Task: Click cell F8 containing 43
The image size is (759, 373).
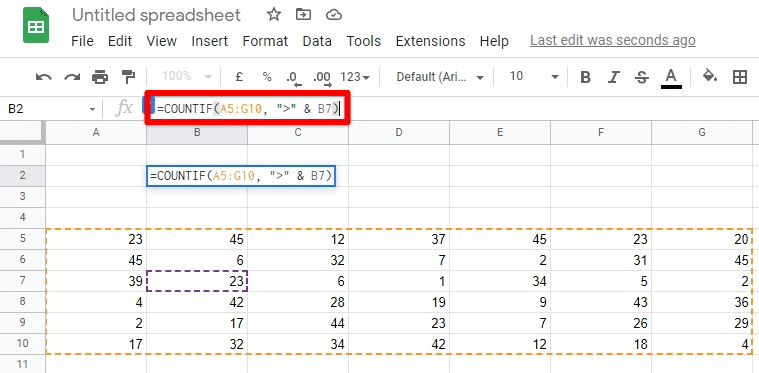Action: point(601,301)
